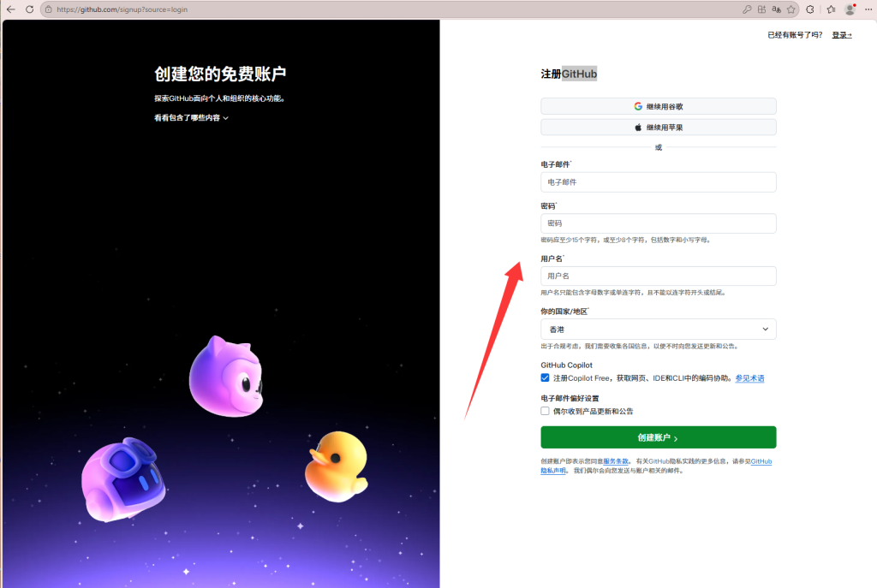Click the 你的国家/地区 label
The image size is (877, 588).
(564, 312)
